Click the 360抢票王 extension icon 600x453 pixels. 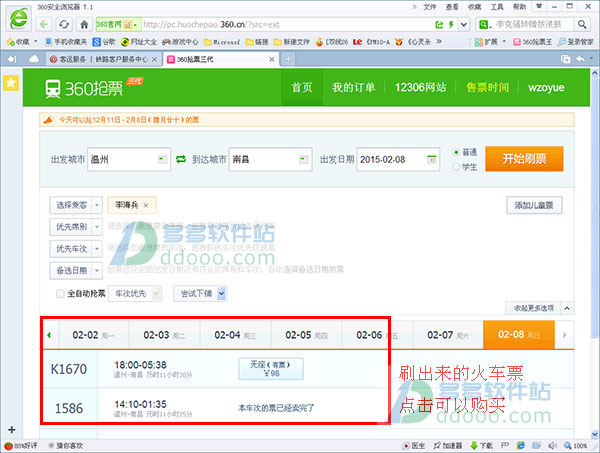click(532, 42)
